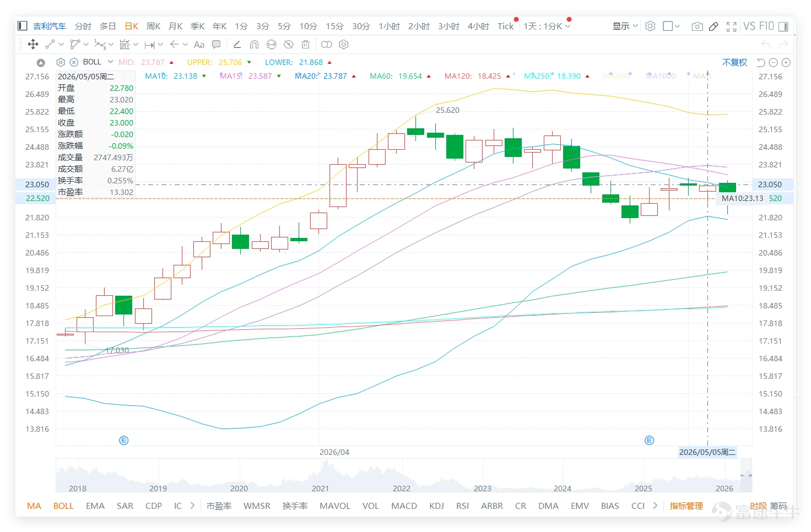Select the 30分 timeframe
Image resolution: width=811 pixels, height=532 pixels.
[361, 26]
